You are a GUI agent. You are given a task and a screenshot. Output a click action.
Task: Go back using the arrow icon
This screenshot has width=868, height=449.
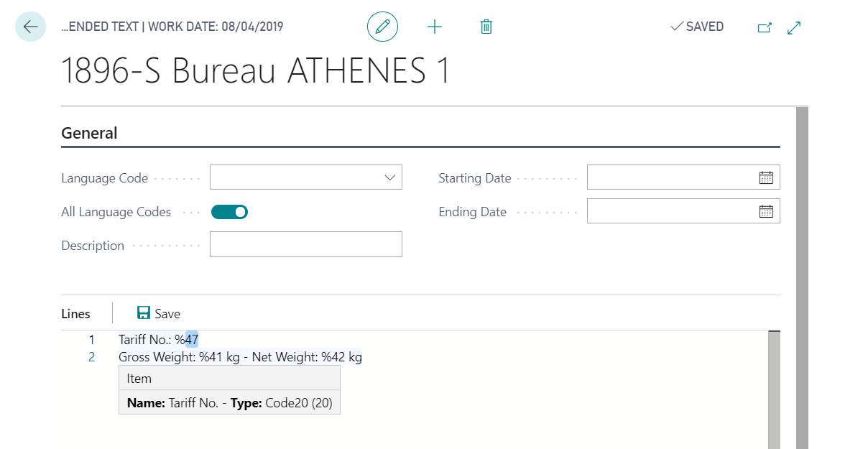tap(30, 27)
